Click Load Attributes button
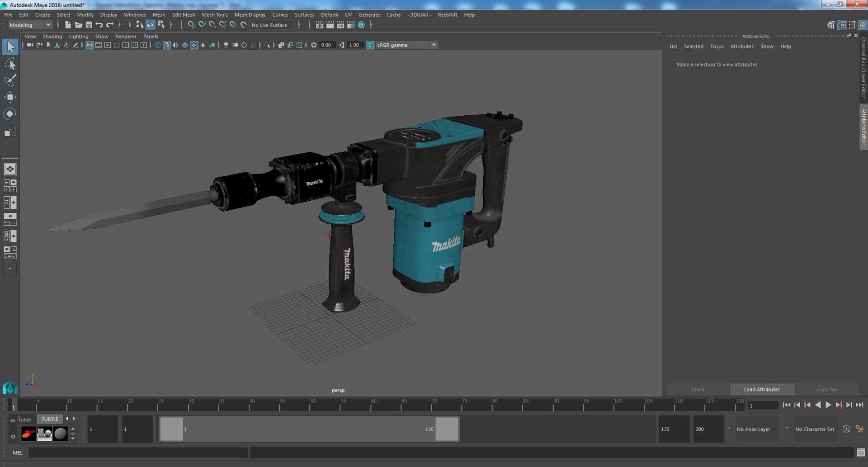868x467 pixels. tap(762, 389)
